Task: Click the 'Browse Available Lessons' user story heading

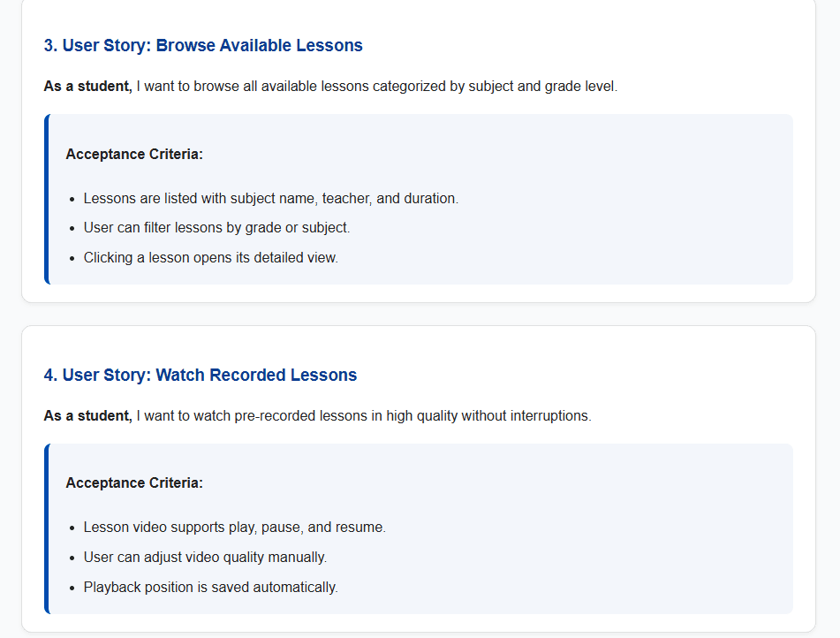Action: coord(203,46)
